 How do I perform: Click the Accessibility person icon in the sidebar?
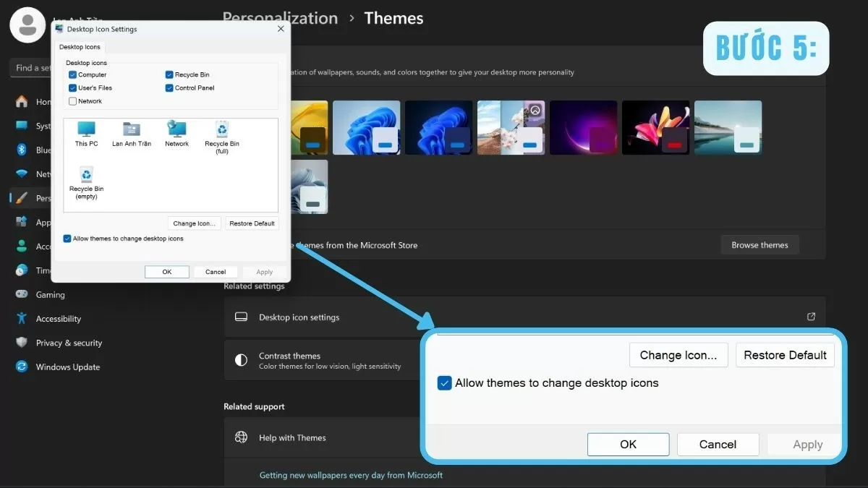click(21, 318)
